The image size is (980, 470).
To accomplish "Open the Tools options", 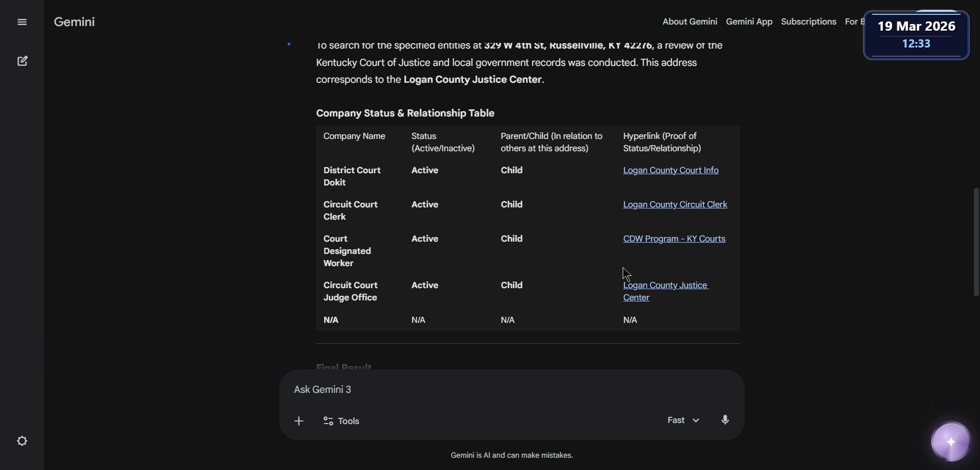I will point(341,421).
